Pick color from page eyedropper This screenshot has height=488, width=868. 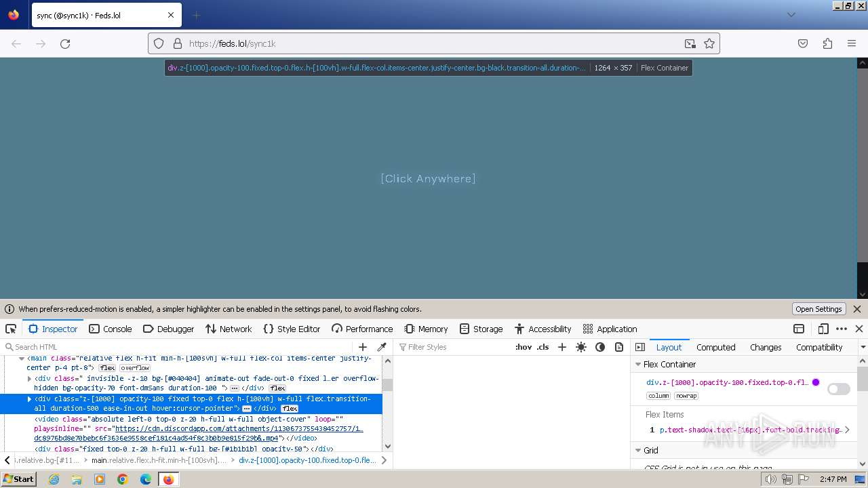point(382,347)
